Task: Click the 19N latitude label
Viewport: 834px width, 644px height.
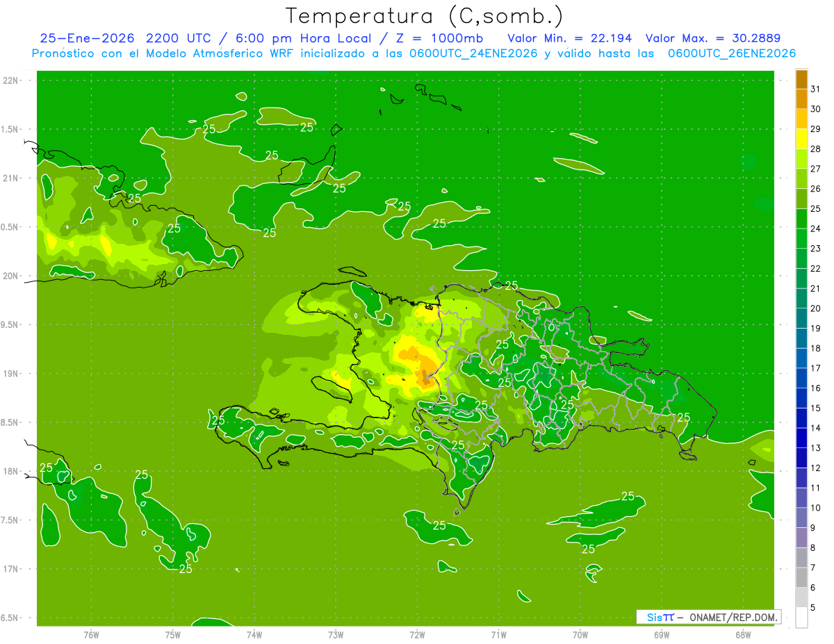Action: pyautogui.click(x=12, y=374)
